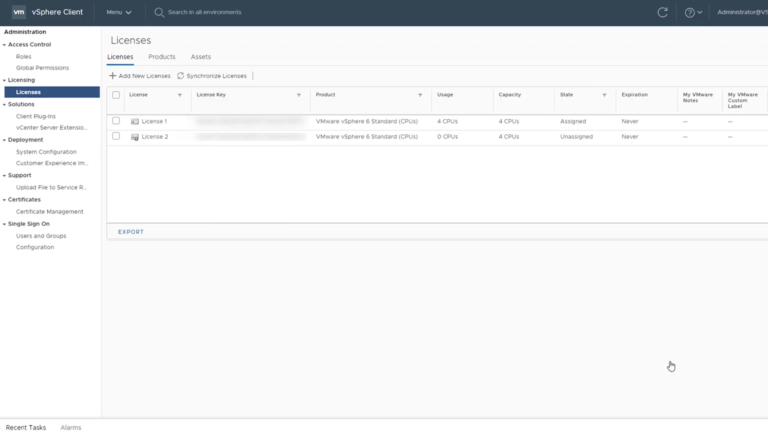
Task: Click the vSphere Client title
Action: pyautogui.click(x=57, y=12)
